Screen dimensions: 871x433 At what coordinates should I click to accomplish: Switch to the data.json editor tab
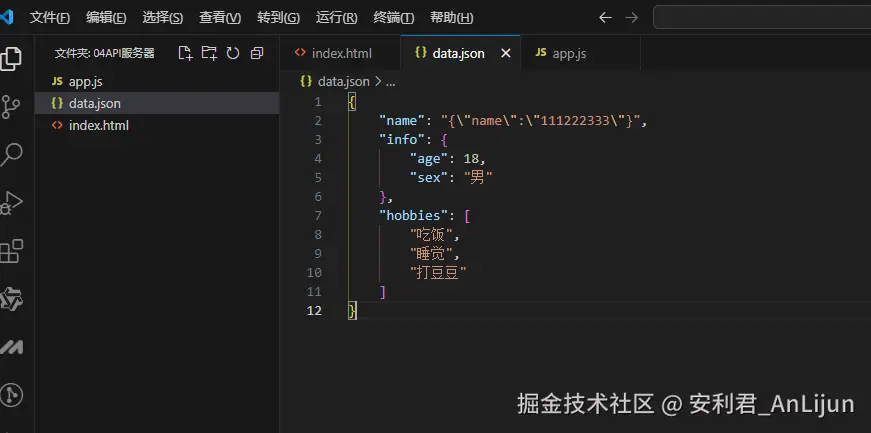tap(460, 53)
